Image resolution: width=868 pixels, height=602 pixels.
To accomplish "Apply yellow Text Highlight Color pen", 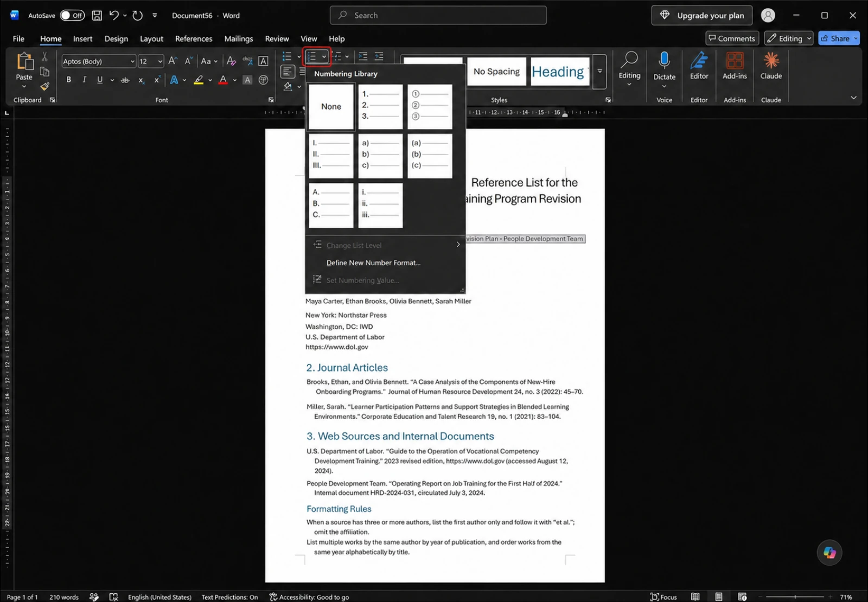I will [199, 80].
